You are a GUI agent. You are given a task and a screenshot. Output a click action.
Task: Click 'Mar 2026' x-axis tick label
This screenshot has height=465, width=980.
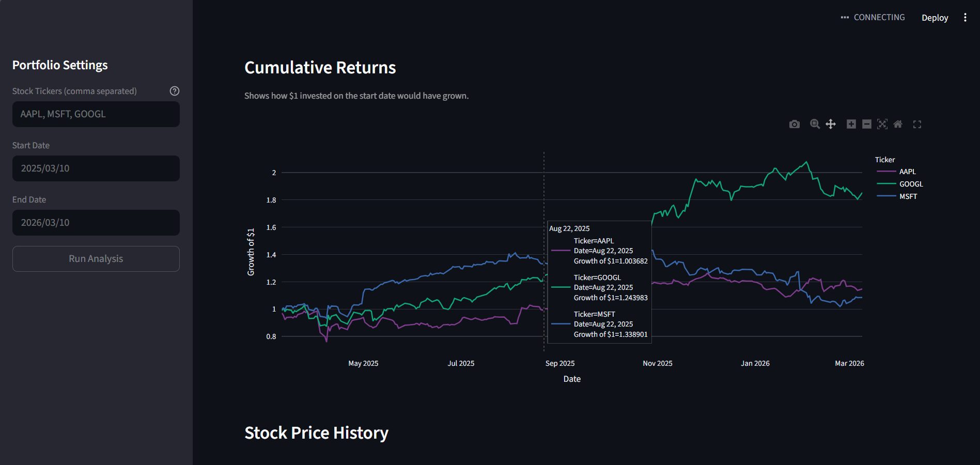point(849,363)
